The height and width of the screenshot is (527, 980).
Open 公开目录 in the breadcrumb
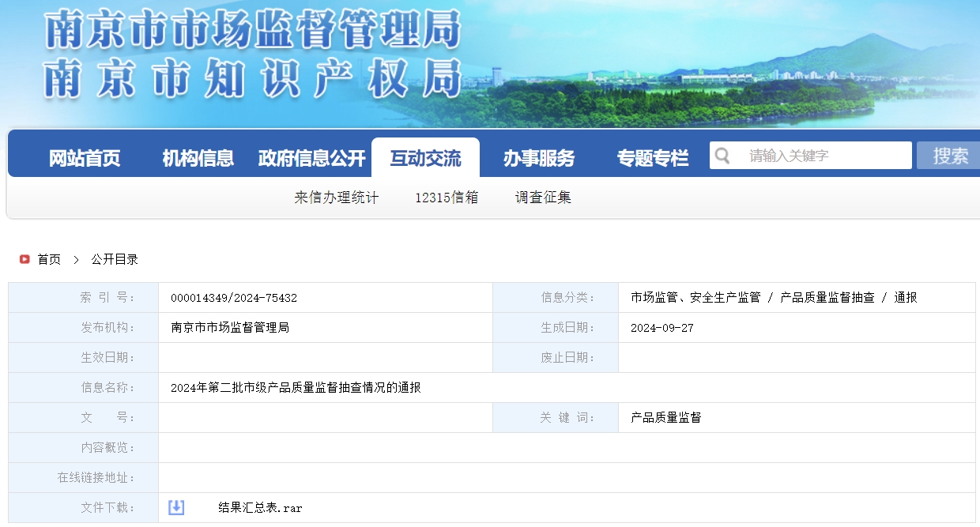click(x=115, y=259)
